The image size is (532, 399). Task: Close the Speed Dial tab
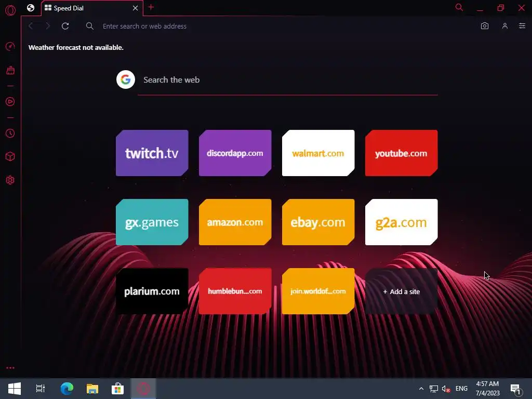coord(136,8)
